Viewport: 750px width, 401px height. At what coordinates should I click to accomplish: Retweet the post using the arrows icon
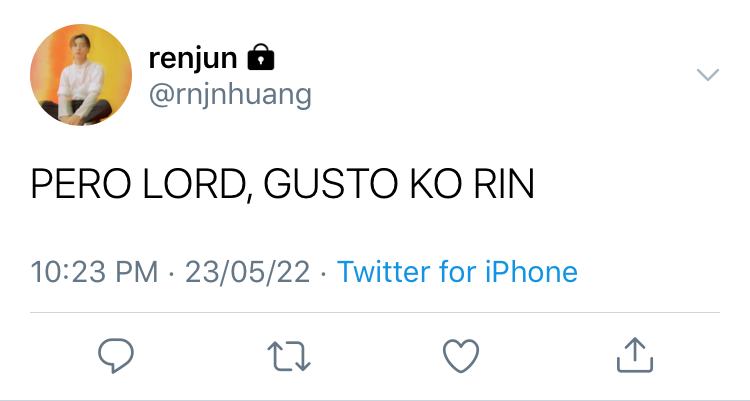click(x=289, y=356)
